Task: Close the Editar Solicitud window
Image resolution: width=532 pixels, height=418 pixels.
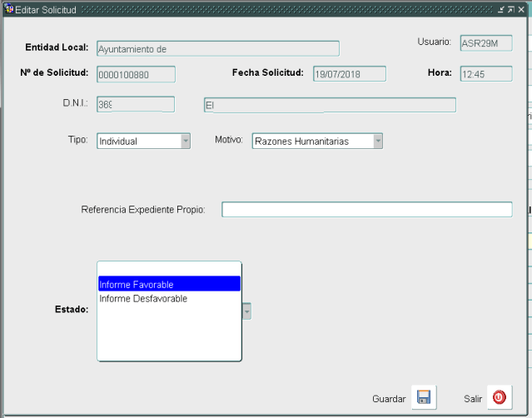Action: (521, 8)
